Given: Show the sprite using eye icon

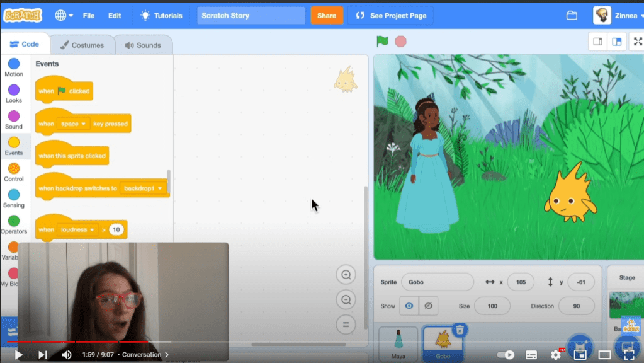Looking at the screenshot, I should [x=409, y=306].
